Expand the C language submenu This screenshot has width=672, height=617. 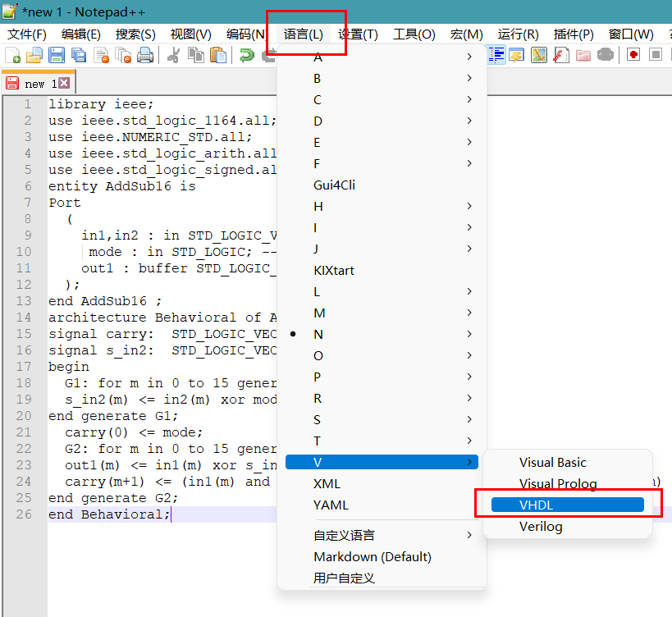(382, 100)
